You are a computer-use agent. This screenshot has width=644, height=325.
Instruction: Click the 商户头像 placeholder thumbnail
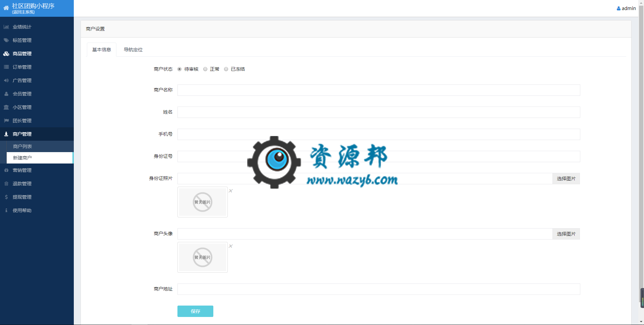coord(203,257)
